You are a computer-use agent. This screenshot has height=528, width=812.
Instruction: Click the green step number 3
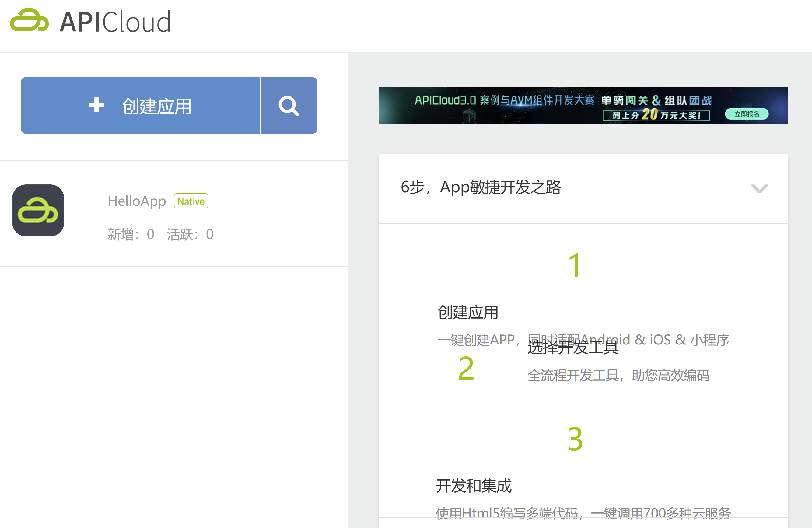click(x=575, y=439)
